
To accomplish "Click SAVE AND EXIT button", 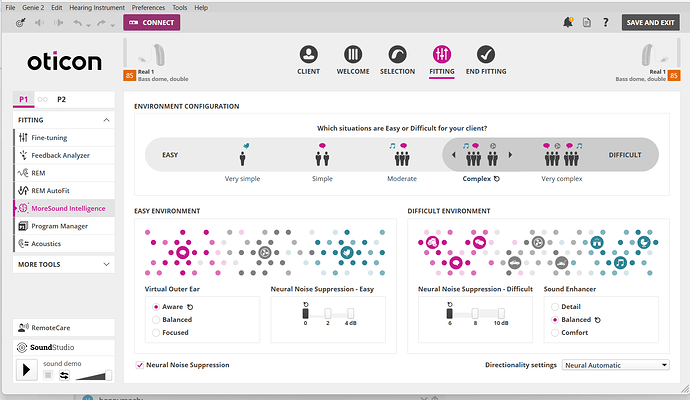I will [x=650, y=22].
